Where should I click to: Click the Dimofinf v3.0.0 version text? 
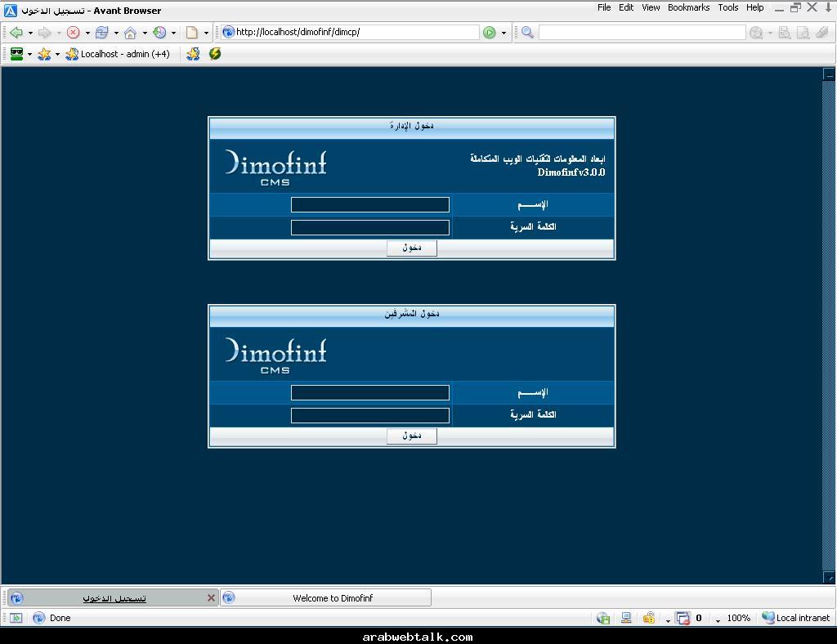[571, 172]
